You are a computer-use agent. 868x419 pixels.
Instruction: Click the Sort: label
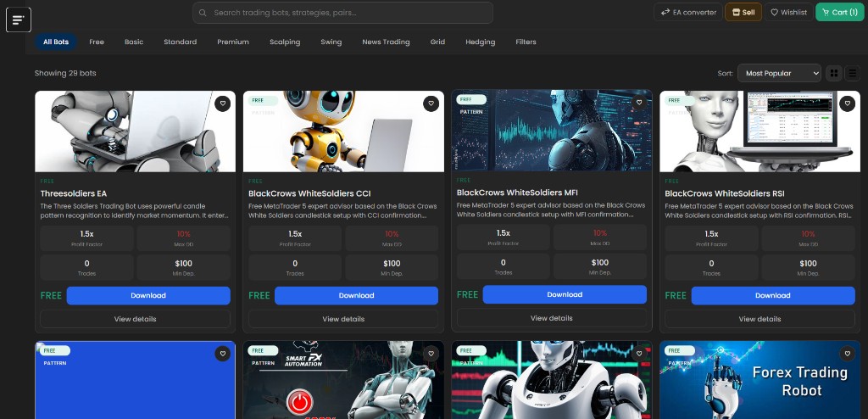click(726, 73)
